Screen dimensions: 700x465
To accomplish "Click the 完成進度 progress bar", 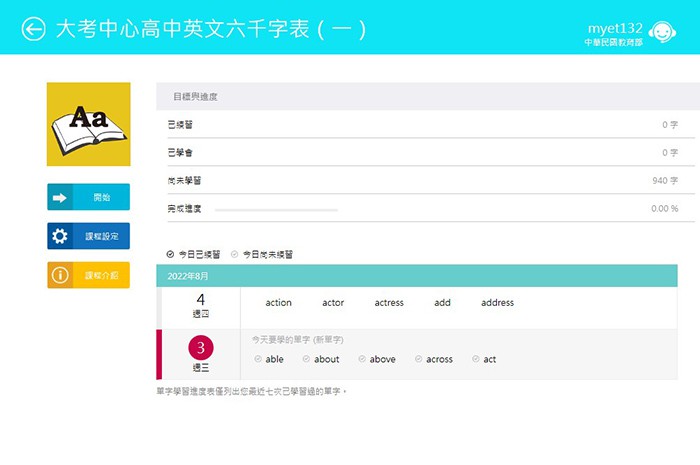I will click(276, 209).
